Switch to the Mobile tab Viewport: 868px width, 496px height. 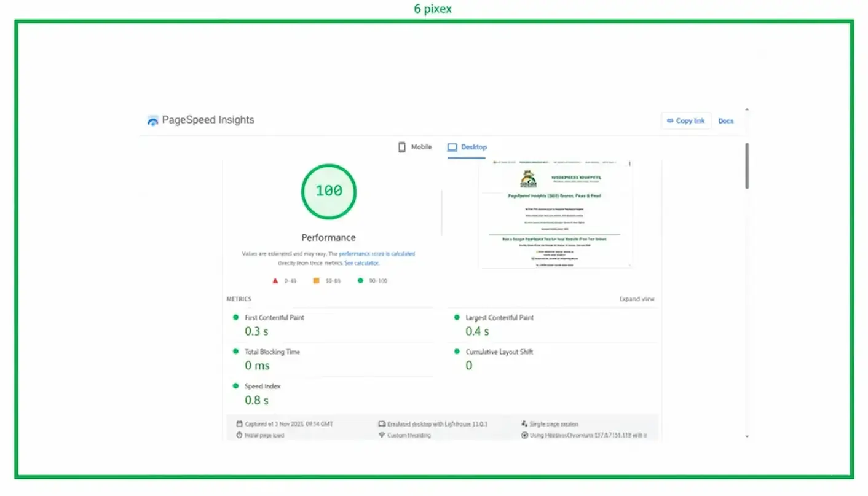pos(415,148)
